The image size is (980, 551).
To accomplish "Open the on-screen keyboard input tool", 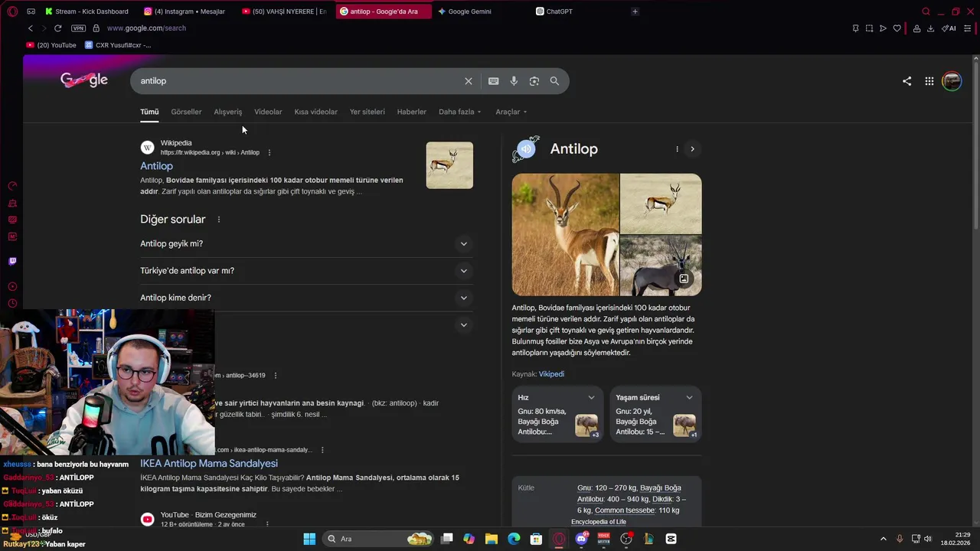I will [x=494, y=81].
